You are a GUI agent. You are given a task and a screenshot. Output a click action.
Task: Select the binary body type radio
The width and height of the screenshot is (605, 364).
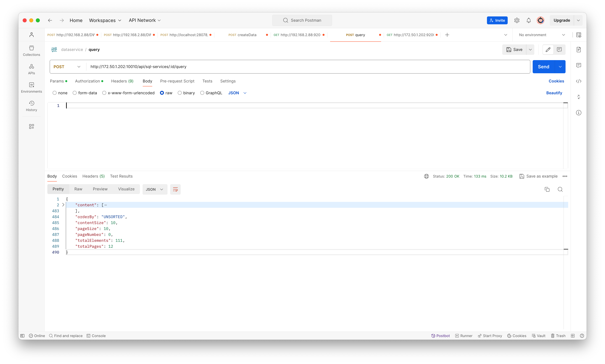click(180, 93)
